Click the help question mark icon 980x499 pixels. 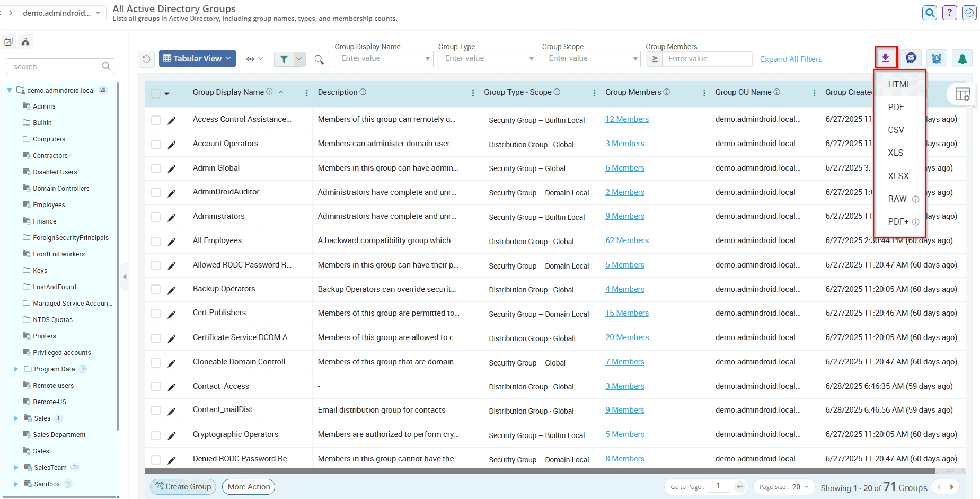click(949, 12)
